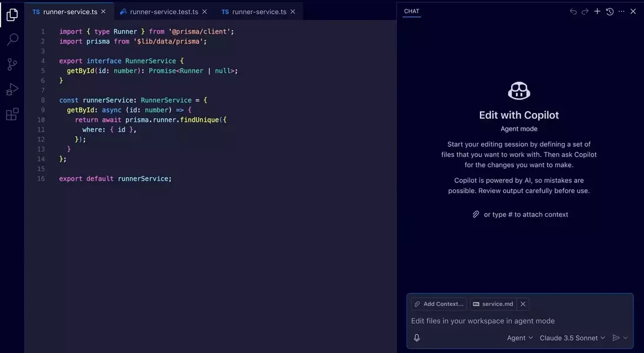
Task: Open the Explorer view in activity bar
Action: (x=12, y=15)
